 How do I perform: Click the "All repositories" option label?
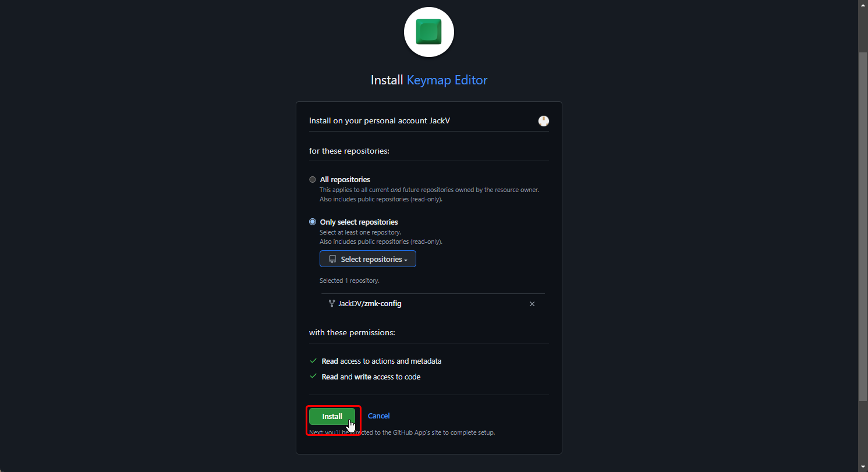pyautogui.click(x=345, y=180)
